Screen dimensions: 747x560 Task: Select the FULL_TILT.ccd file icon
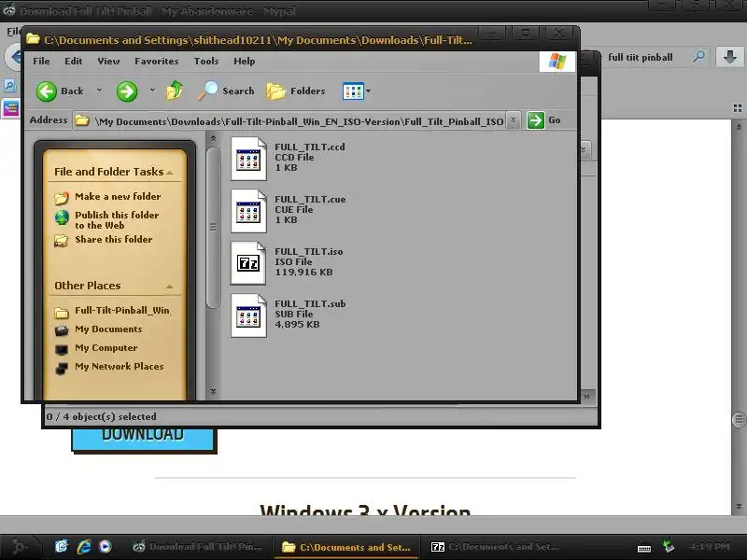pyautogui.click(x=248, y=159)
